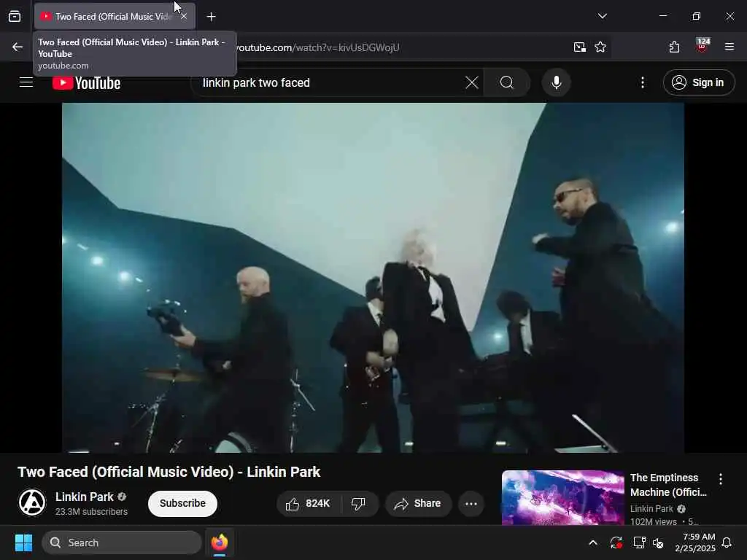
Task: Click the Windows taskbar Search box
Action: 122,542
